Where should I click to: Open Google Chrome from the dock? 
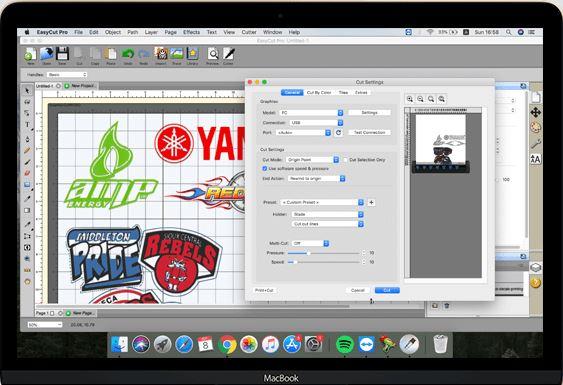click(227, 344)
